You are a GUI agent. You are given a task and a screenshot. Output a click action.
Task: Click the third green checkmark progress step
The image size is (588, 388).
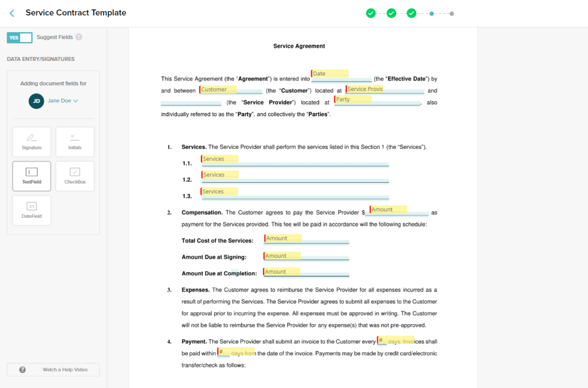click(411, 12)
